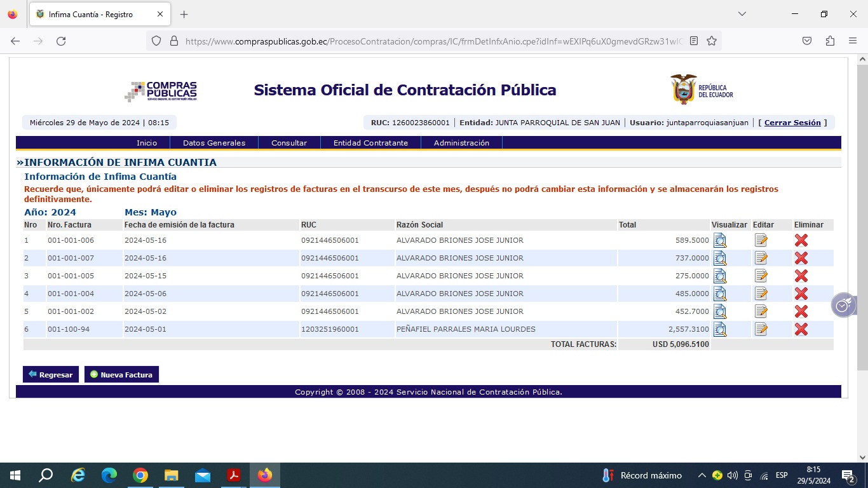Edit invoice 001-001-007 record
This screenshot has width=868, height=488.
761,258
